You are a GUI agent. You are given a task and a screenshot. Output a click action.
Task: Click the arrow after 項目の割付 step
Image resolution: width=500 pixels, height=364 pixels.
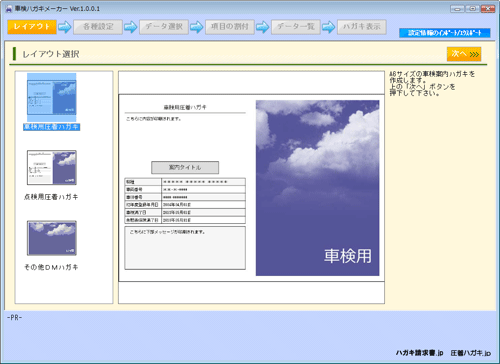263,27
